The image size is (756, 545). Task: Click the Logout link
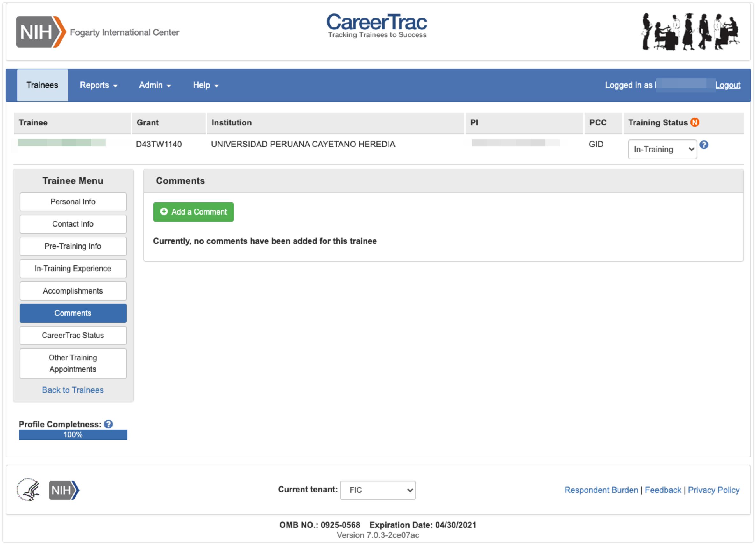point(727,85)
